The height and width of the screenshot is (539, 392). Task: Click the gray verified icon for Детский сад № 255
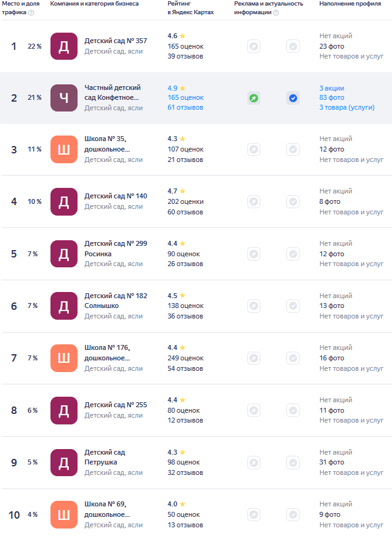[x=293, y=410]
